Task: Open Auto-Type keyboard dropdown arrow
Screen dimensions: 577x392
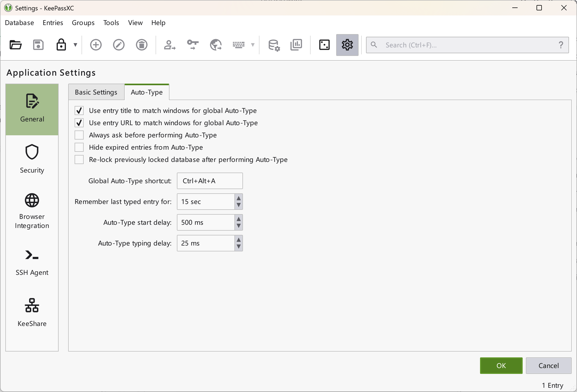Action: point(253,45)
